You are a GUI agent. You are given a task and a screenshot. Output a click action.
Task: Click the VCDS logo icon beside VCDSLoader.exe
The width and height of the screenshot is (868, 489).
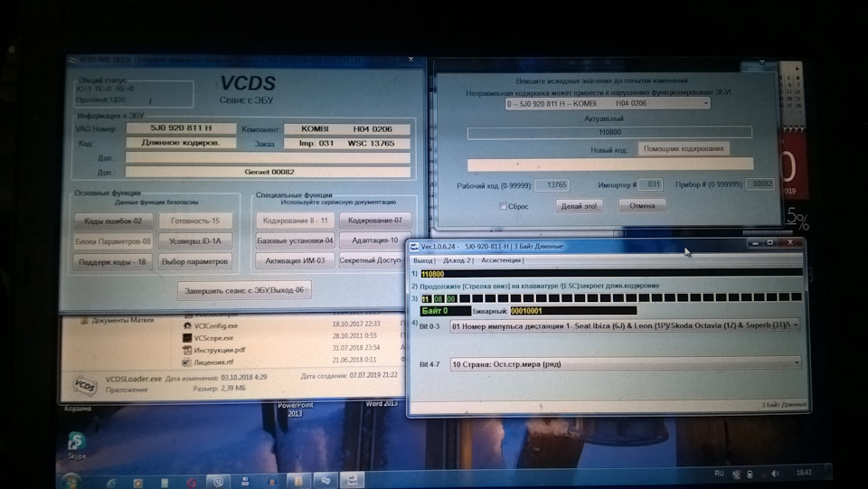[x=83, y=385]
